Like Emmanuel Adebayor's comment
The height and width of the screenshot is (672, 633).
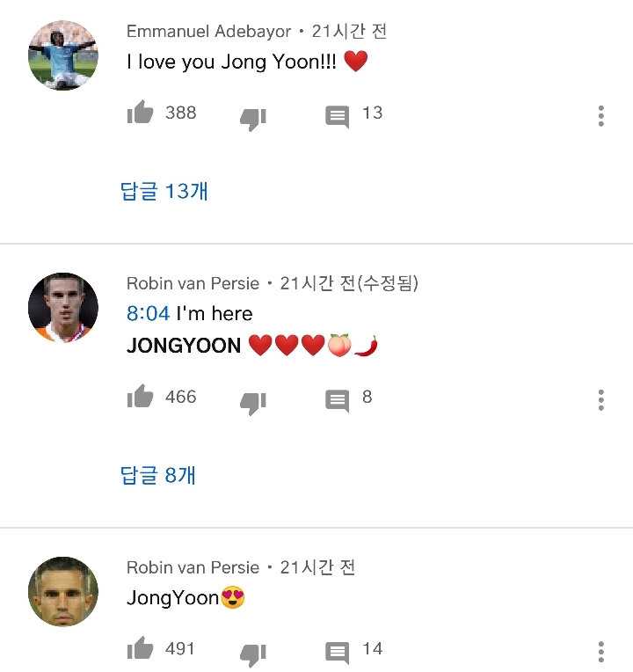click(x=141, y=113)
